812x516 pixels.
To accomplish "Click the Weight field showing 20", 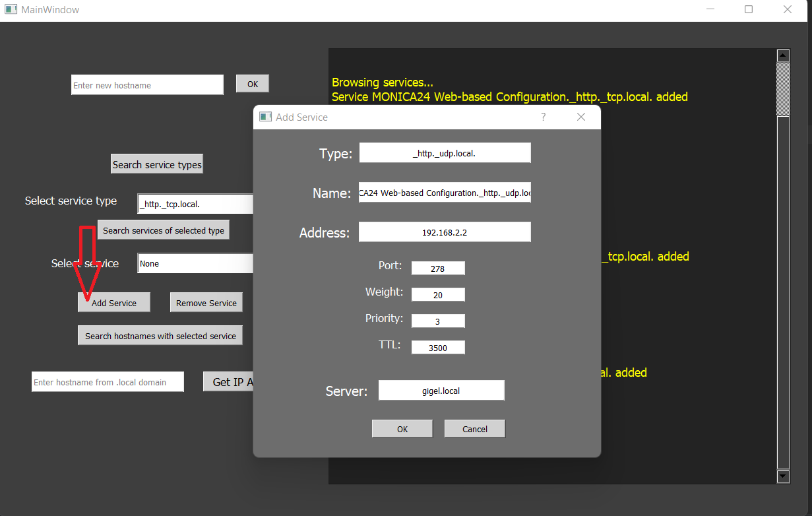I will (x=438, y=295).
